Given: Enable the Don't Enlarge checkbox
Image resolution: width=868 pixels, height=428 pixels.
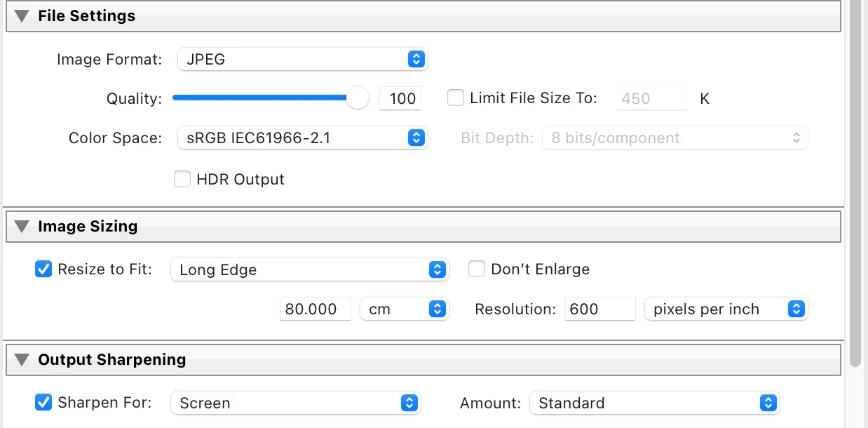Looking at the screenshot, I should (477, 269).
